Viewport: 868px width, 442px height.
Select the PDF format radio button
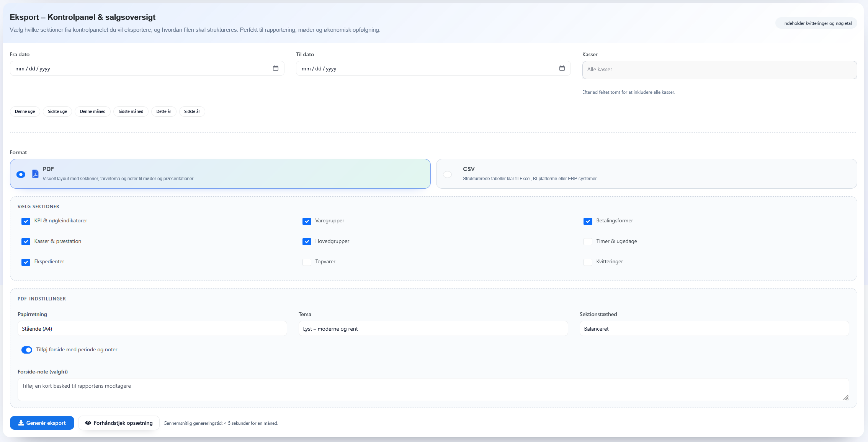point(21,175)
